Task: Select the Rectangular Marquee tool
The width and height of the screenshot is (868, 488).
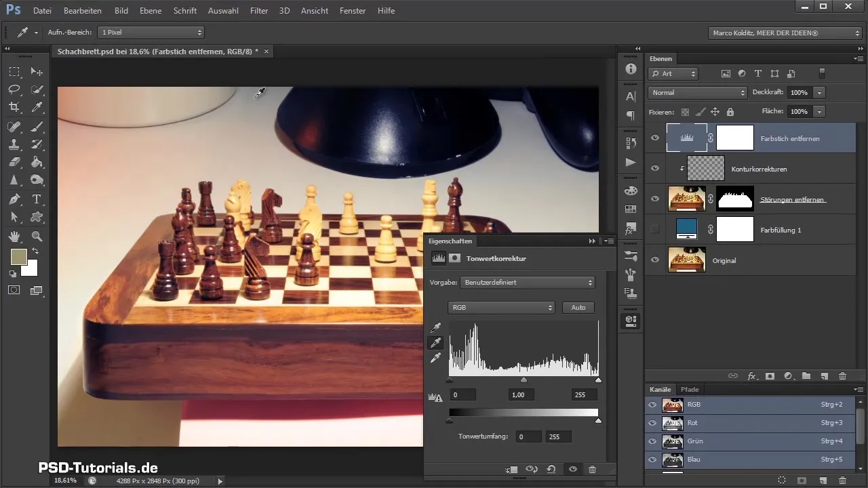Action: tap(14, 72)
